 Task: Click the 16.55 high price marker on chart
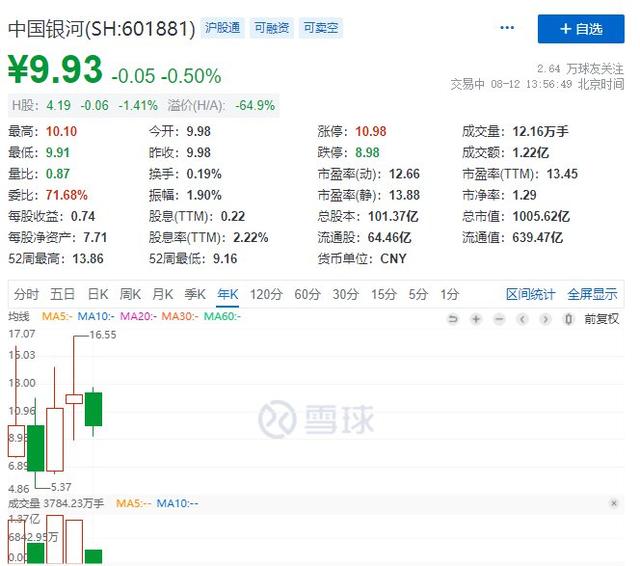tap(103, 335)
